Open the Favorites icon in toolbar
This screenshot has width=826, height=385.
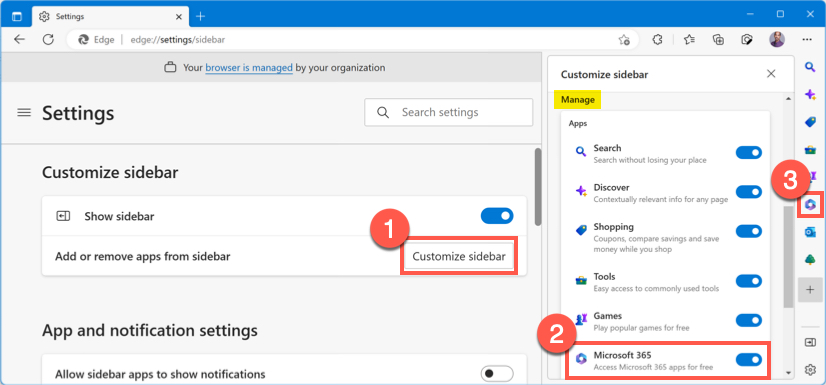point(689,40)
